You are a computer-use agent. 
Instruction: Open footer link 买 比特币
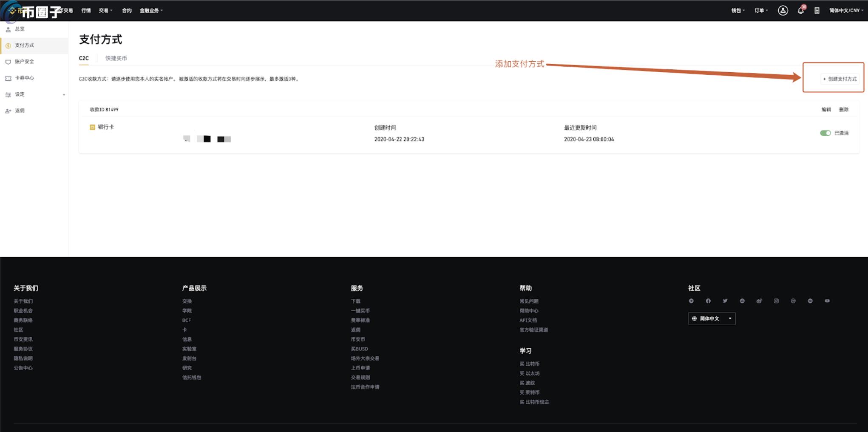529,364
